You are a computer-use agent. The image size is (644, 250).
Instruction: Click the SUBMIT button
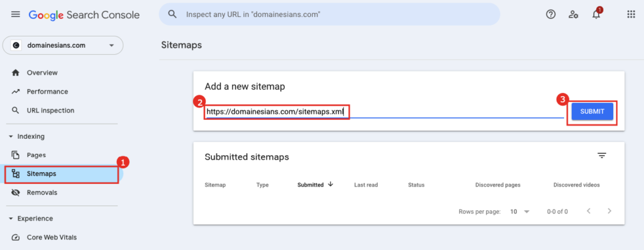[x=592, y=112]
